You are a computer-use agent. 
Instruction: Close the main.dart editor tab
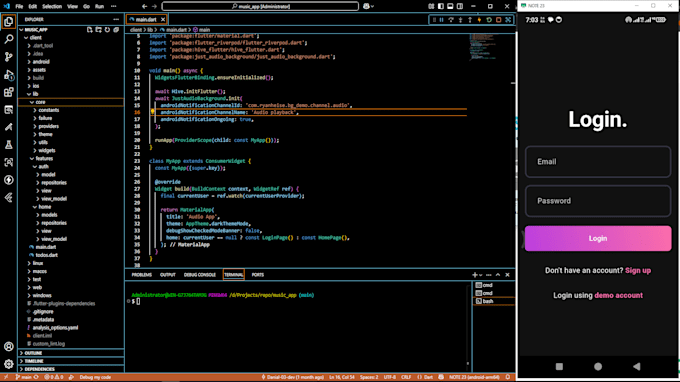[163, 20]
